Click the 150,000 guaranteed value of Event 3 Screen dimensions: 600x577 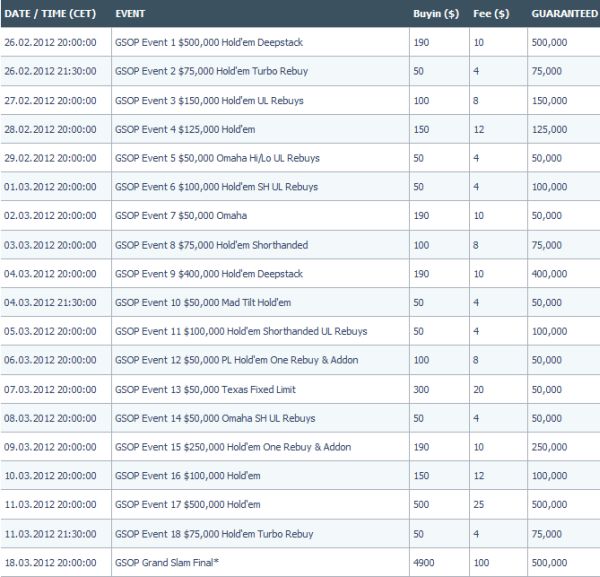click(x=549, y=101)
